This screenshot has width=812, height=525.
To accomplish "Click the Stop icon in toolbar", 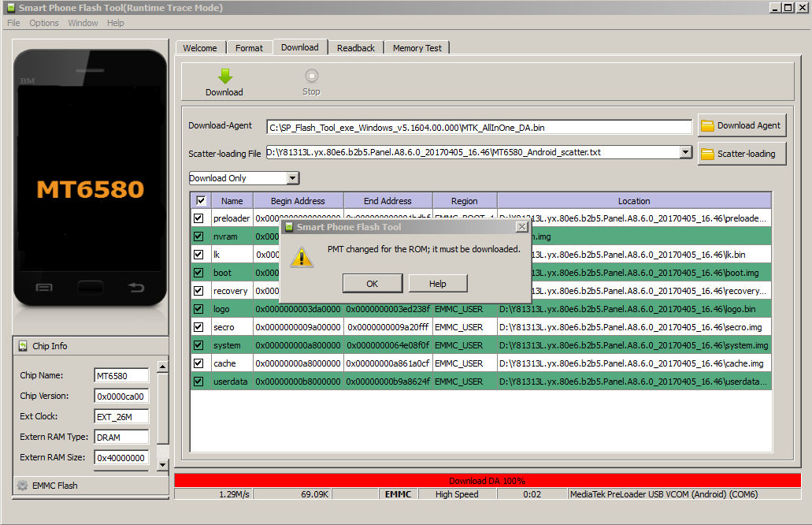I will click(311, 76).
